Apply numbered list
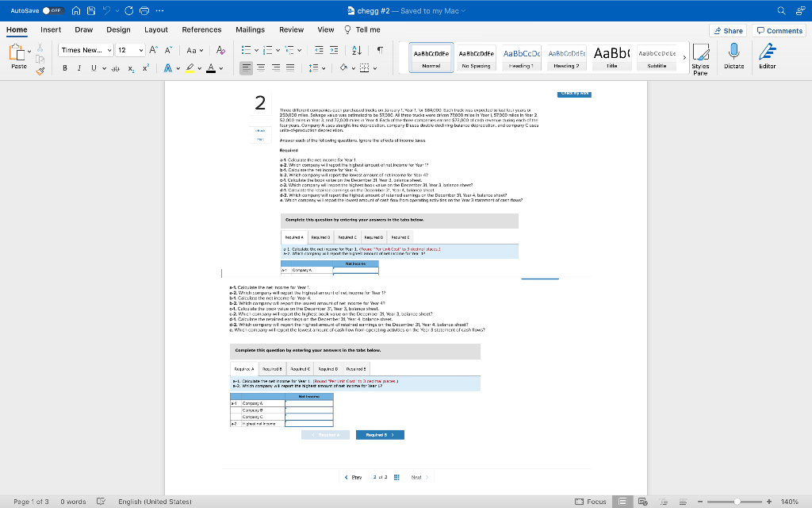The height and width of the screenshot is (508, 812). pyautogui.click(x=268, y=50)
